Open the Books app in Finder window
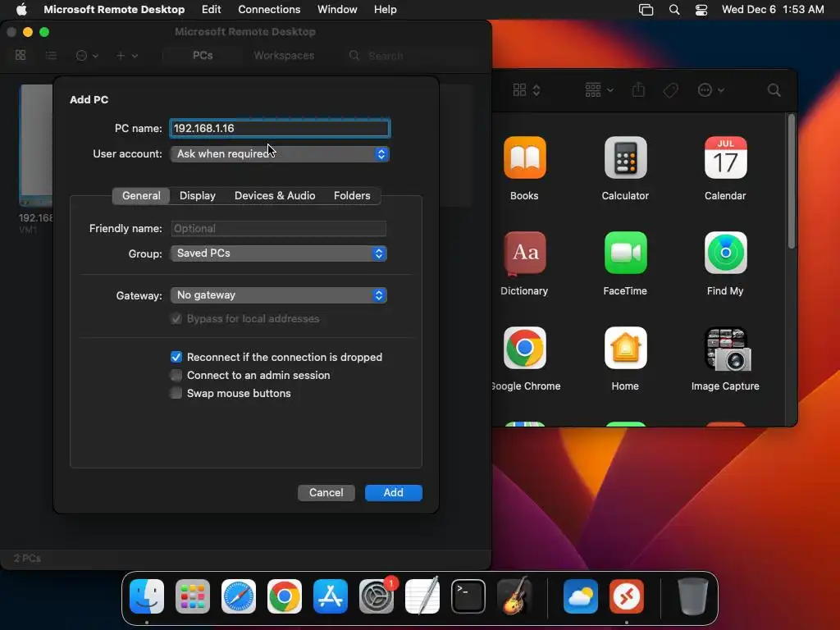 [524, 157]
